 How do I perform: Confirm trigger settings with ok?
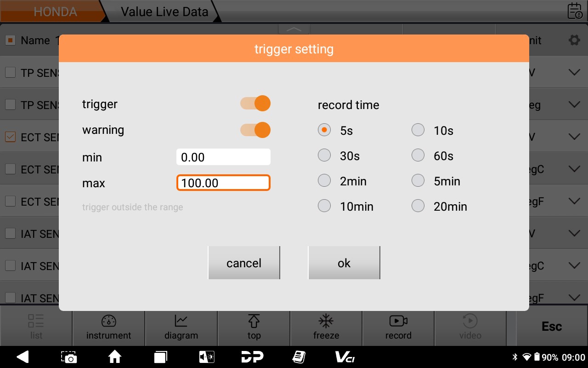[344, 263]
